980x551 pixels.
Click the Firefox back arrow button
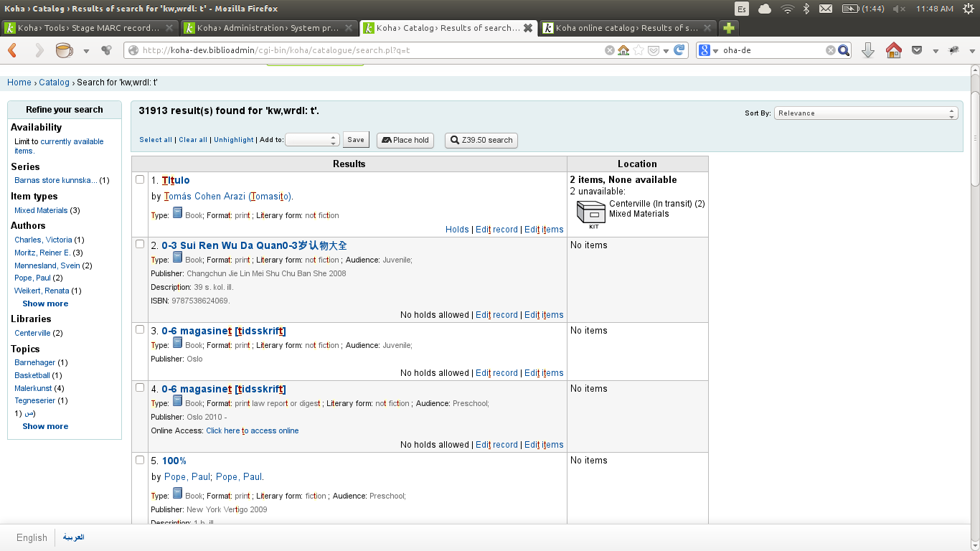click(x=12, y=50)
